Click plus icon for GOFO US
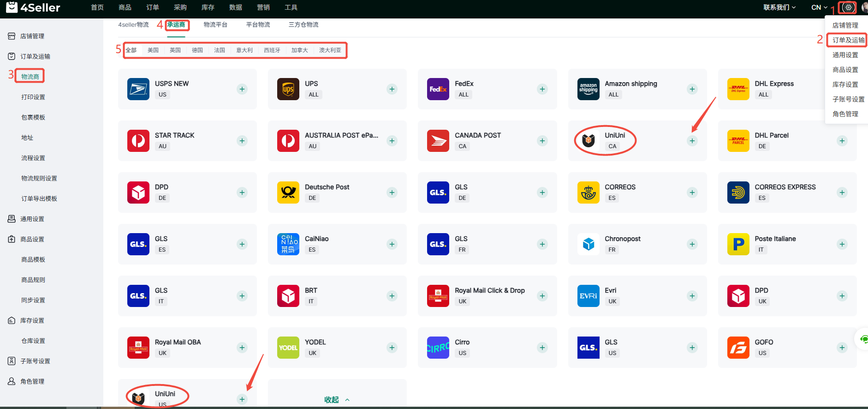 click(x=842, y=348)
